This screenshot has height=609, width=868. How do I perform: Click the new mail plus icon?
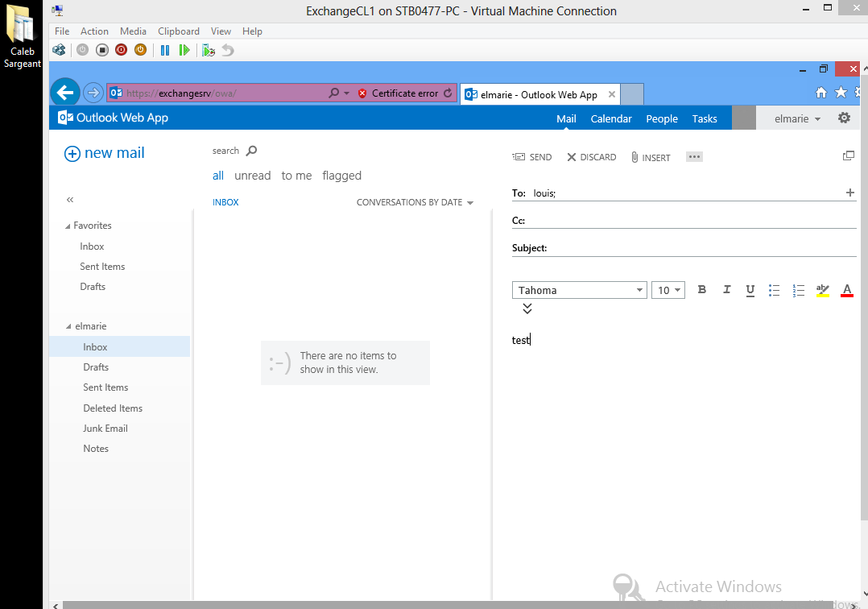coord(72,153)
